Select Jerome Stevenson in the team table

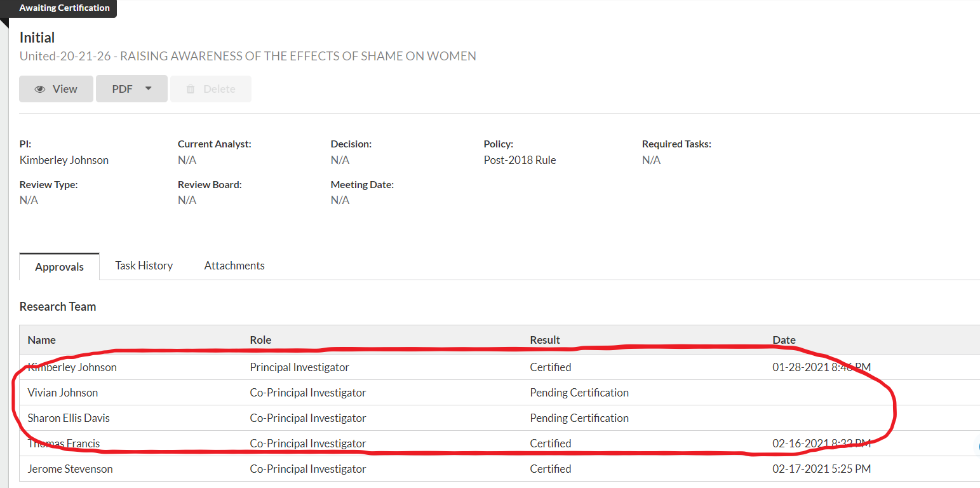pyautogui.click(x=70, y=469)
